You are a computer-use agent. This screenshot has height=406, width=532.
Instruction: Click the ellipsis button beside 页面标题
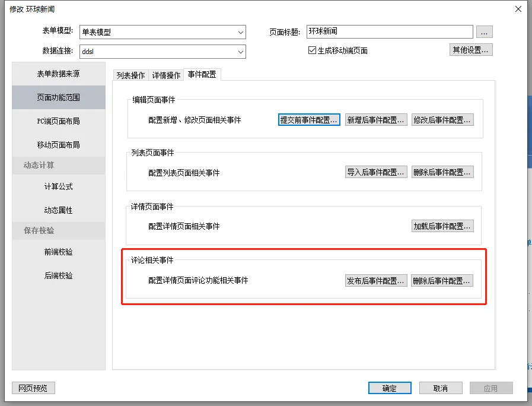coord(485,31)
